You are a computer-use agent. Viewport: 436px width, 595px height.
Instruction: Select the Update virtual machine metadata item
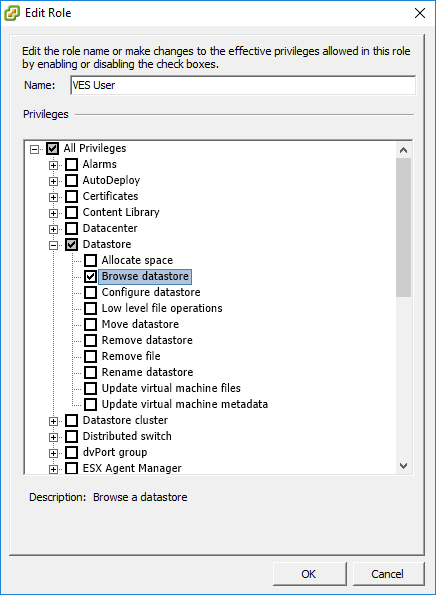pos(185,404)
